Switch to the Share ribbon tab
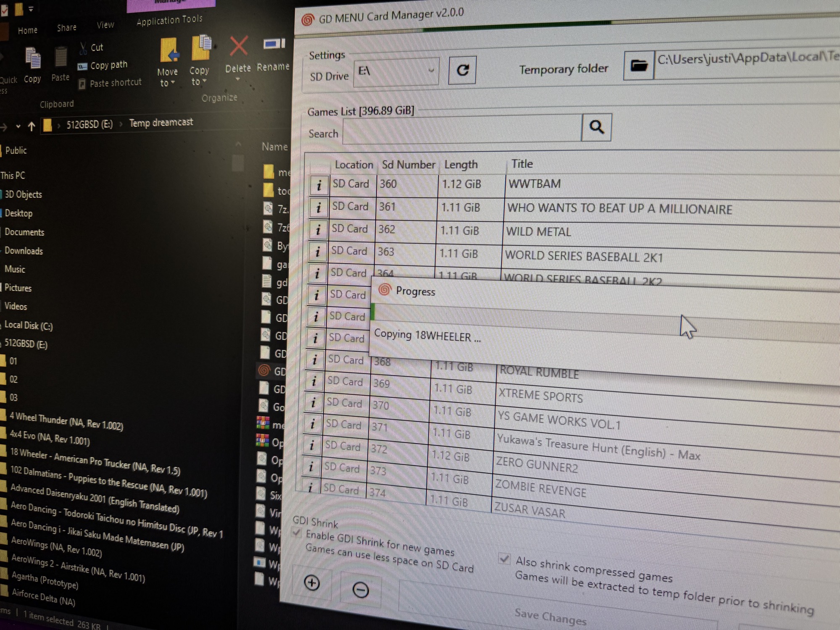Image resolution: width=840 pixels, height=630 pixels. pyautogui.click(x=66, y=28)
